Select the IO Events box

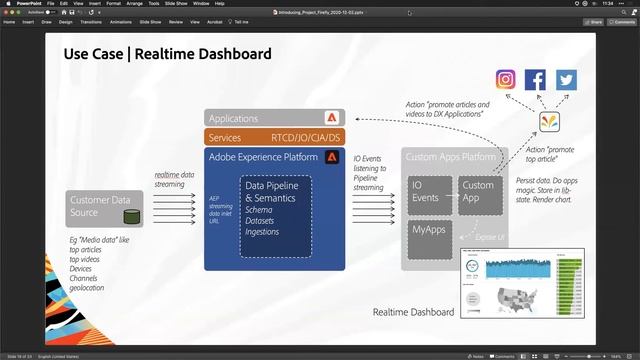[x=430, y=196]
